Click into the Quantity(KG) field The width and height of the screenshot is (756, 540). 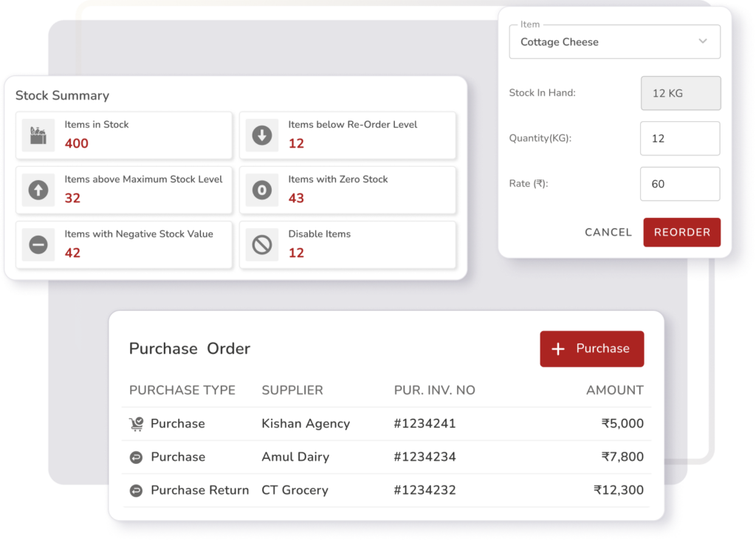[679, 139]
